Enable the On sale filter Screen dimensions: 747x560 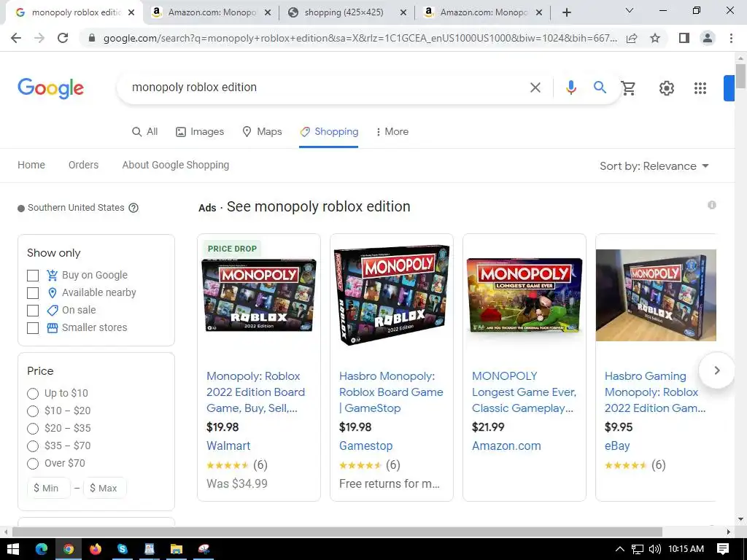coord(33,311)
